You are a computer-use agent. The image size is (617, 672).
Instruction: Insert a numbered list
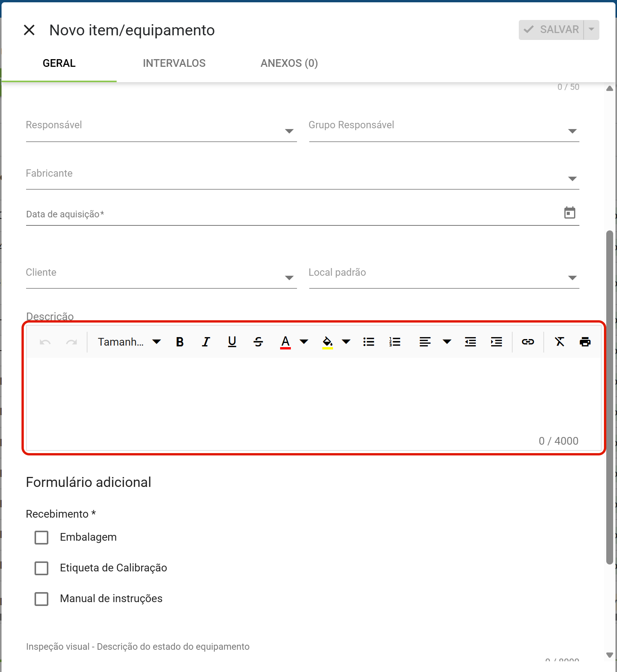(x=395, y=342)
